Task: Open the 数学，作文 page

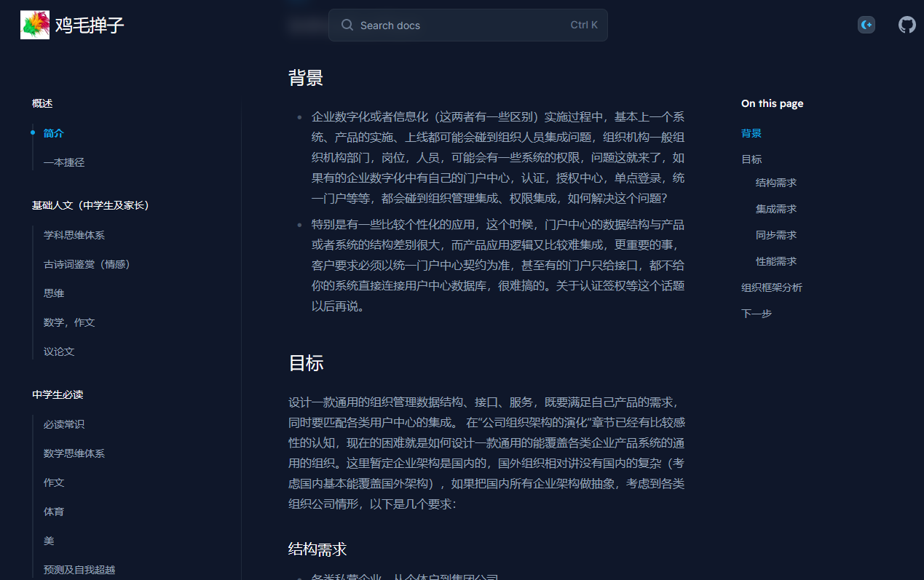Action: click(x=69, y=322)
